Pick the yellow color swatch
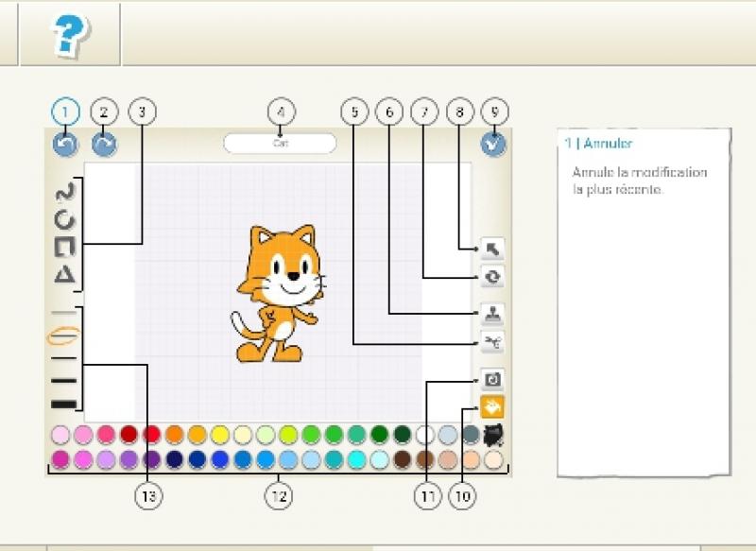Screen dimensions: 756x551 click(x=220, y=435)
